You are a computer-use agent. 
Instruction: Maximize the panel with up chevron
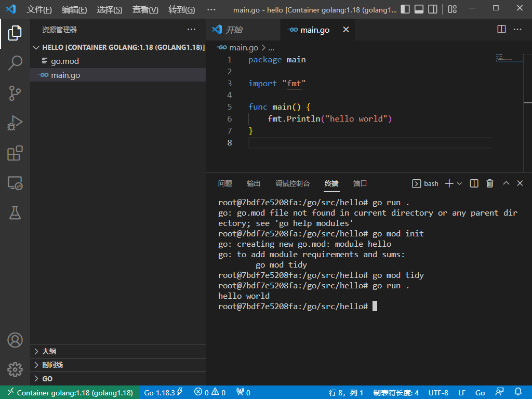(506, 183)
